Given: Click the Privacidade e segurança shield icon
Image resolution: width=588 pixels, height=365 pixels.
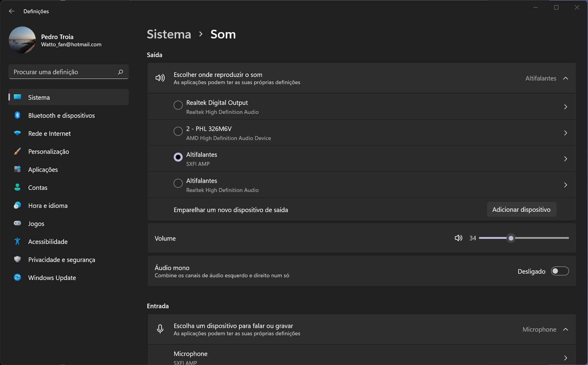Looking at the screenshot, I should pos(17,259).
